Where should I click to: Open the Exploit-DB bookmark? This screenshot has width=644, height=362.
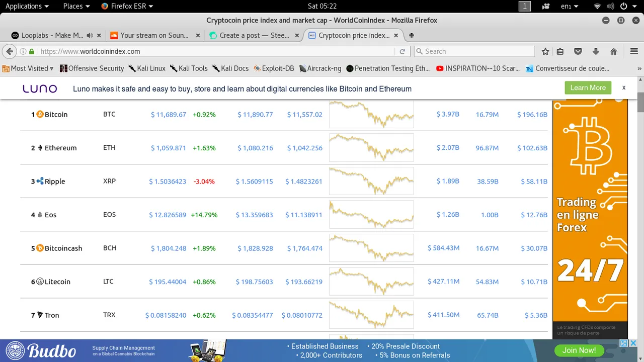pos(274,68)
